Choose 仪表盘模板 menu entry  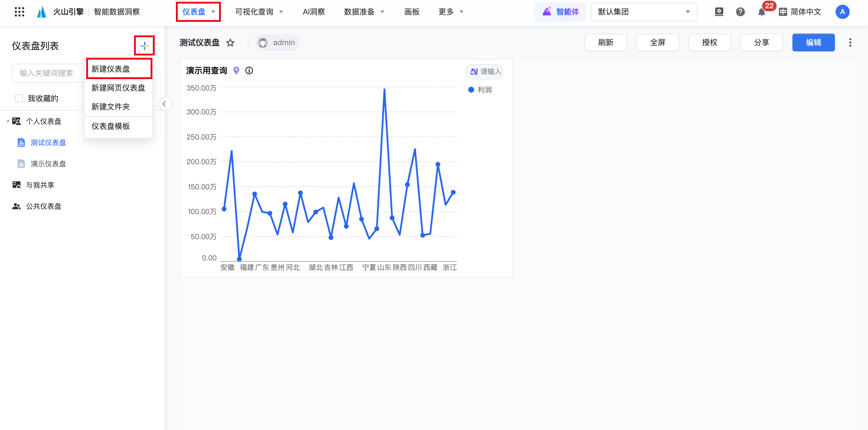(x=110, y=126)
